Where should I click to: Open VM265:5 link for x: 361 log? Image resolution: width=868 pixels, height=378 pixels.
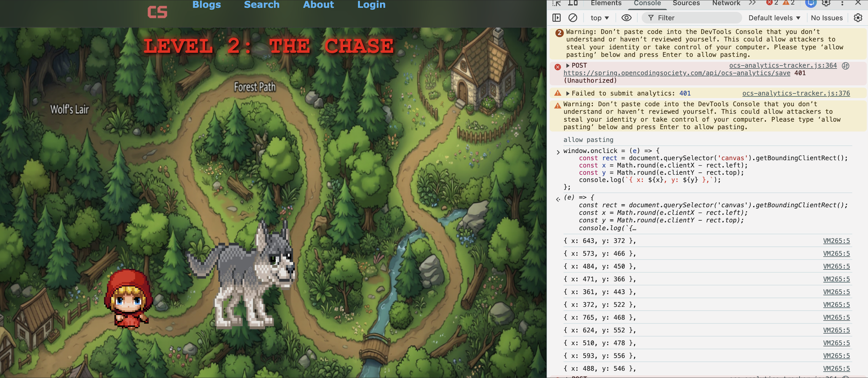tap(836, 292)
